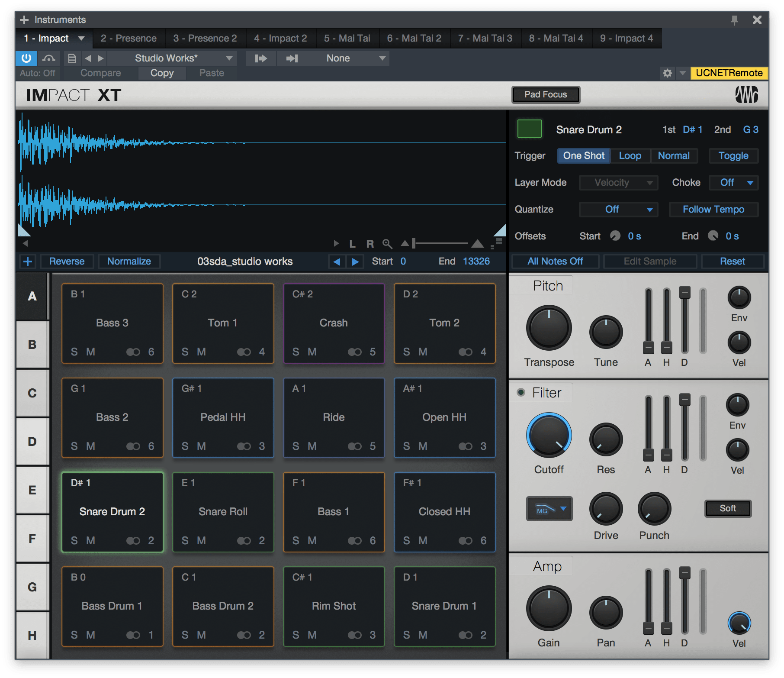Open the Impact instrument tab dropdown arrow

81,38
